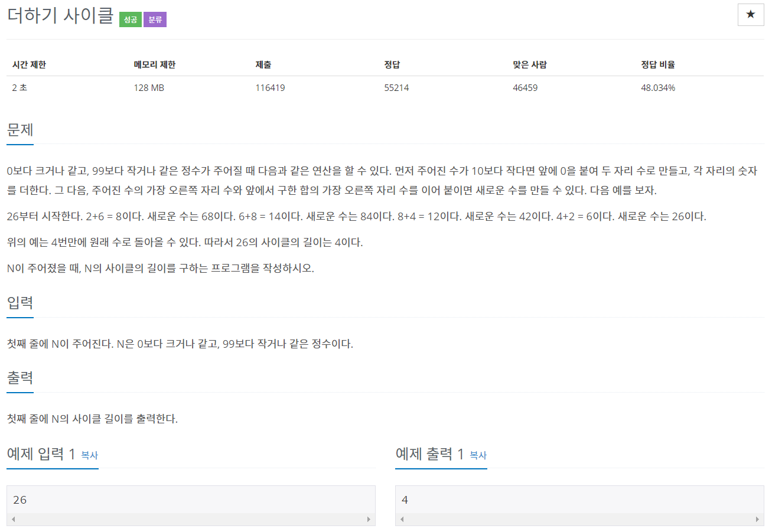Select the example output value 4
The image size is (772, 532).
click(405, 500)
